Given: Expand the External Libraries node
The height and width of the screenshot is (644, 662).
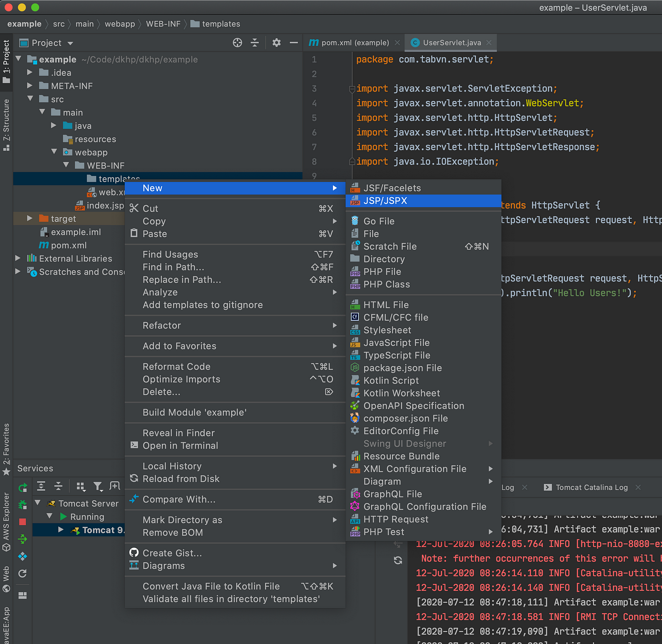Looking at the screenshot, I should coord(17,258).
